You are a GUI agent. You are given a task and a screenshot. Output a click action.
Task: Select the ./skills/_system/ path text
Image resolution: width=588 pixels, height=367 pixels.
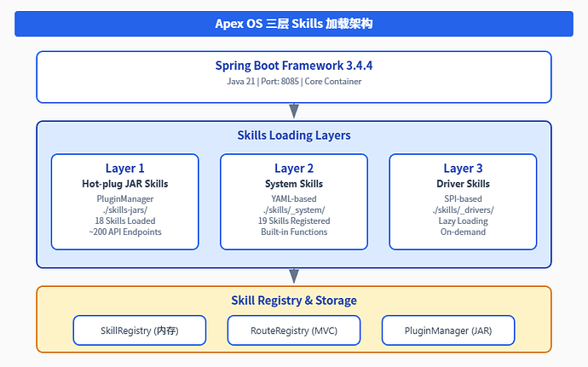click(294, 210)
